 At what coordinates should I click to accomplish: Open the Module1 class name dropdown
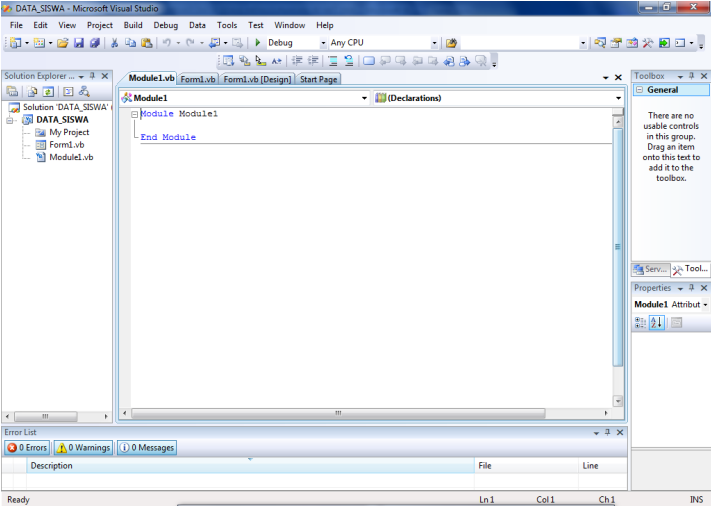[x=364, y=98]
